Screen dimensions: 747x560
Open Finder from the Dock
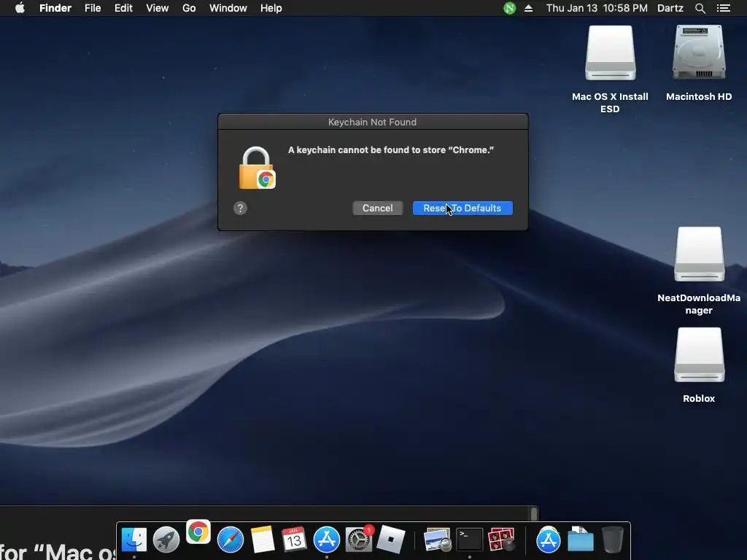[x=134, y=540]
